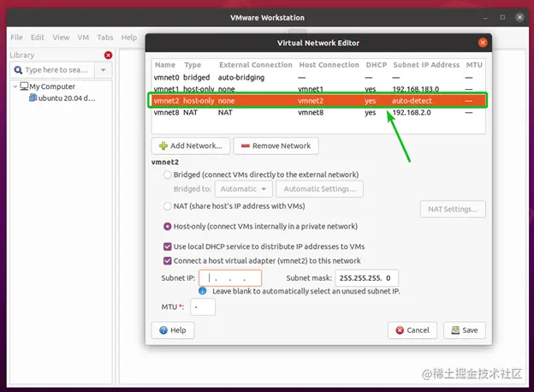This screenshot has width=534, height=392.
Task: Open the File menu
Action: point(16,38)
